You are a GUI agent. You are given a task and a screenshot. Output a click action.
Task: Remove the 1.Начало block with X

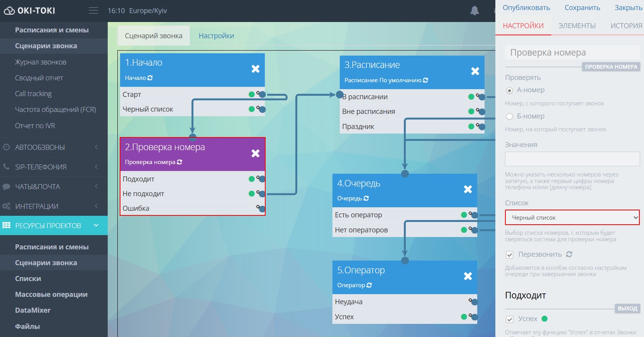tap(255, 69)
